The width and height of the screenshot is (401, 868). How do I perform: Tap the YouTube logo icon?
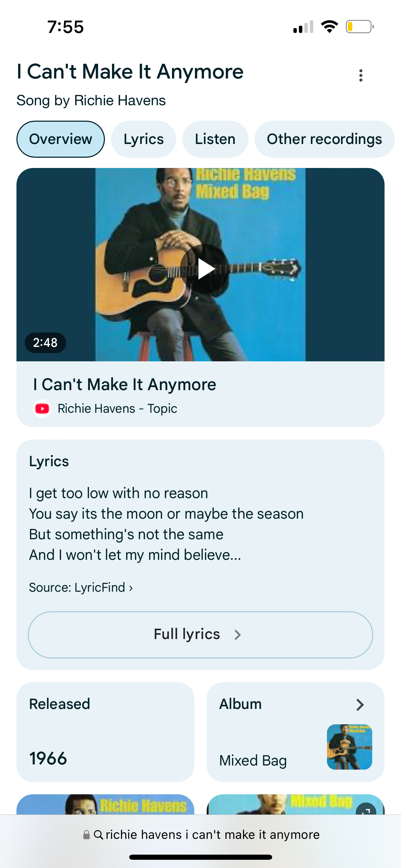coord(42,409)
